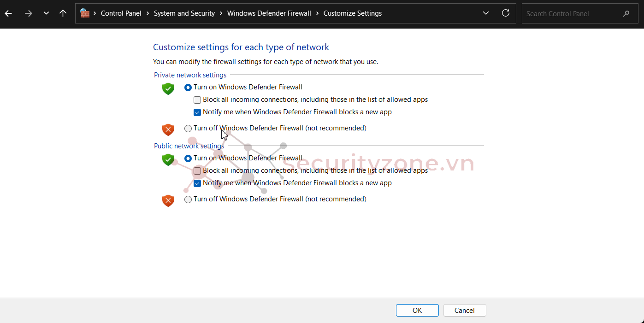Confirm changes with the OK button

pyautogui.click(x=417, y=311)
